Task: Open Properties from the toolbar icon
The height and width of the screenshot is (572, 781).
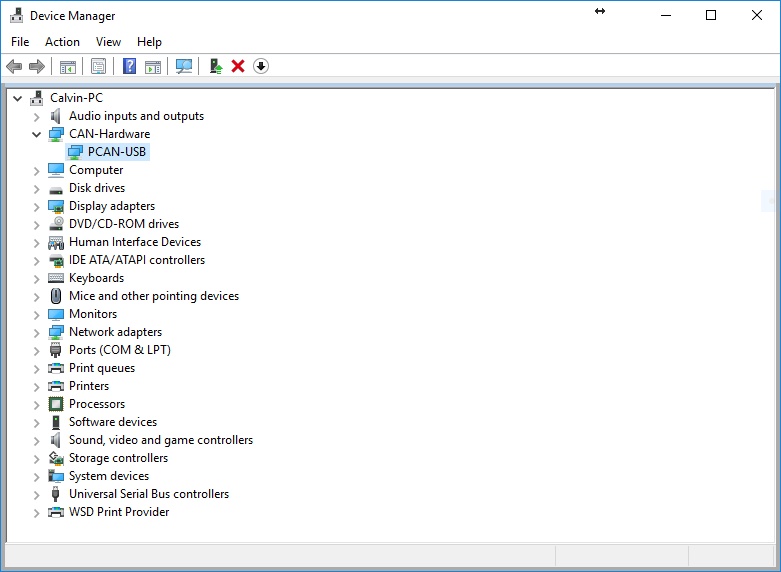Action: 98,66
